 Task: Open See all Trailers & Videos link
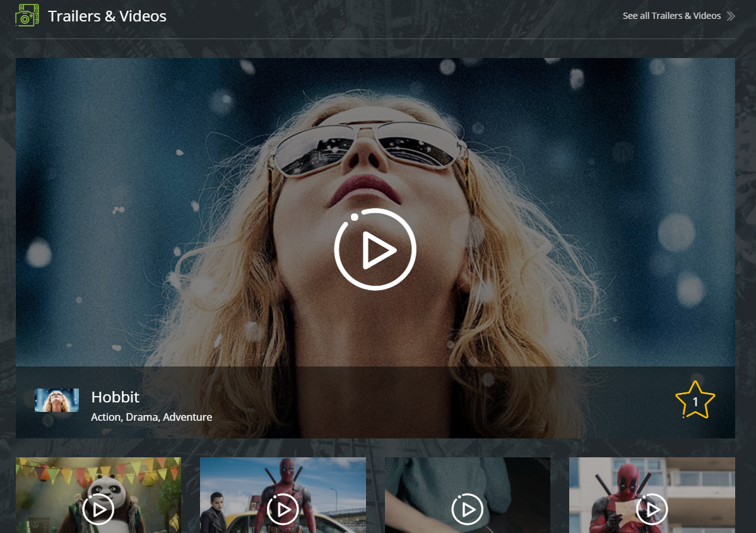[x=671, y=16]
